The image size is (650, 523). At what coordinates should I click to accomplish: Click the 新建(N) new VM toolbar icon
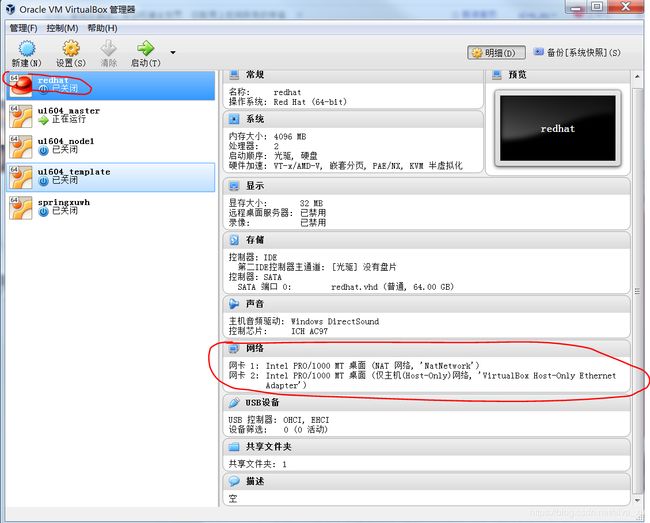27,49
